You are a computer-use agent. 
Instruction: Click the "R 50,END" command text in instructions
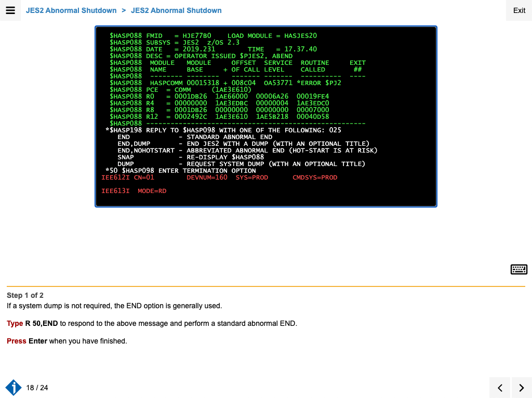[x=42, y=323]
